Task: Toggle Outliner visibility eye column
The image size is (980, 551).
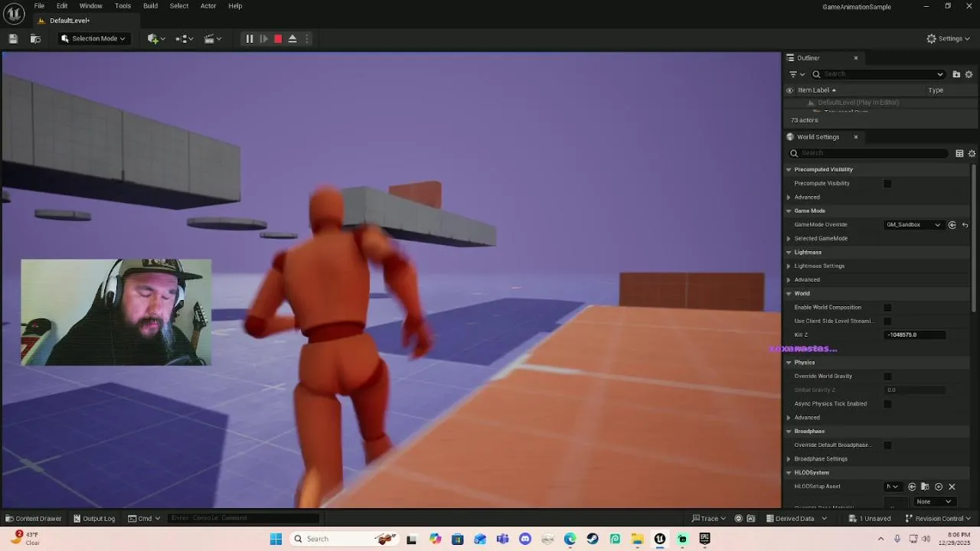Action: 790,90
